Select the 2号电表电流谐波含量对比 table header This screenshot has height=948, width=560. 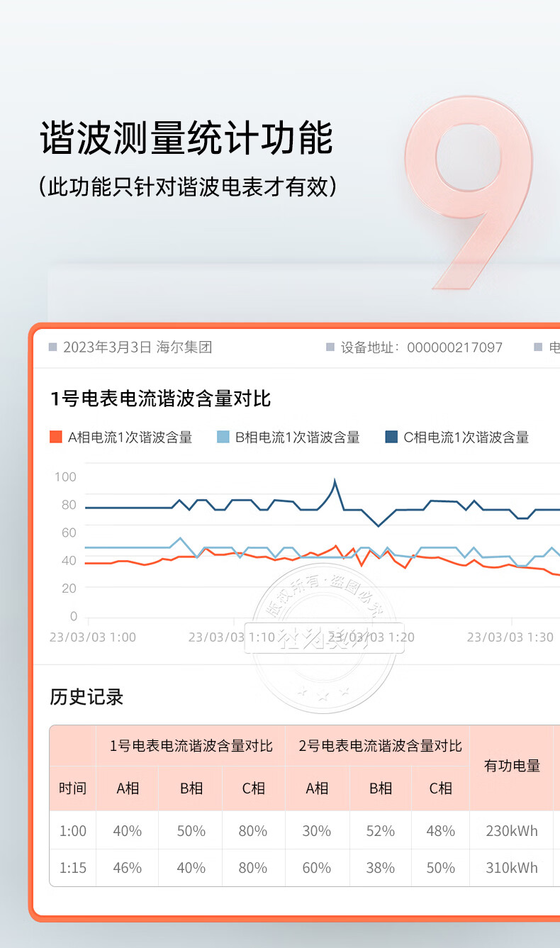(380, 746)
